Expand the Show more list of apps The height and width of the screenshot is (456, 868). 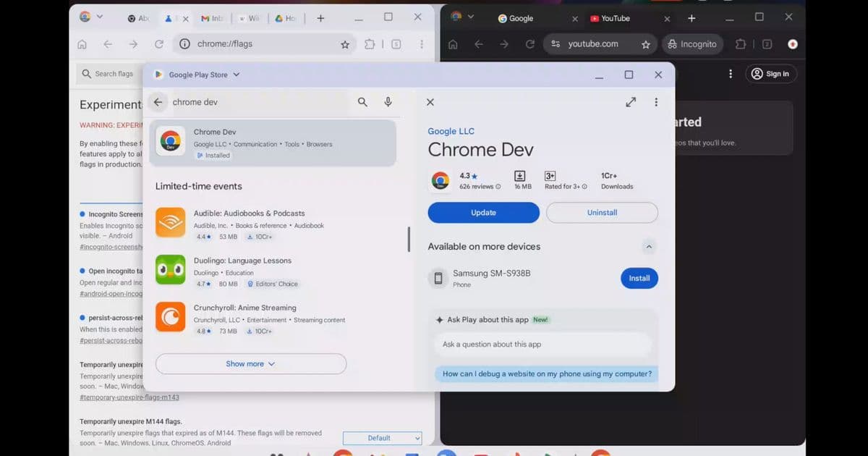coord(250,363)
